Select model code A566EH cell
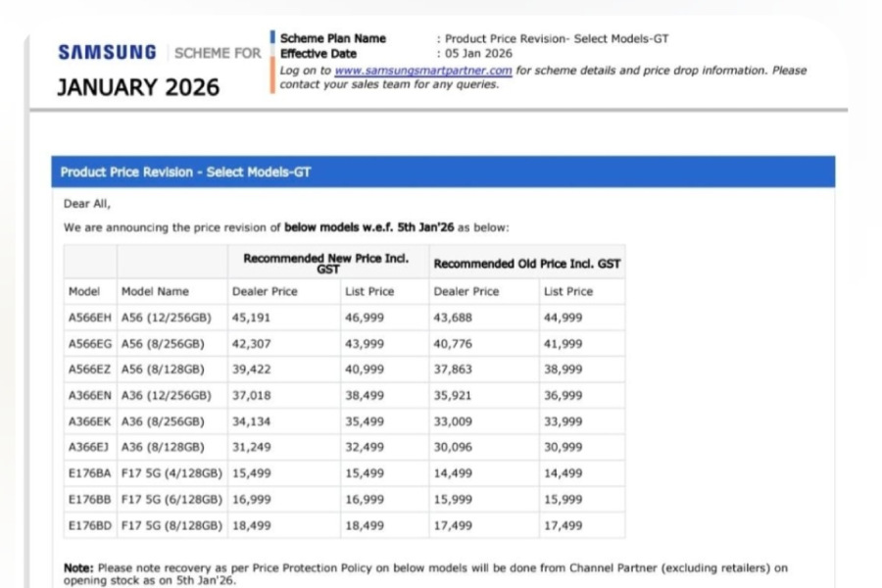Screen dimensions: 882x588 88,318
